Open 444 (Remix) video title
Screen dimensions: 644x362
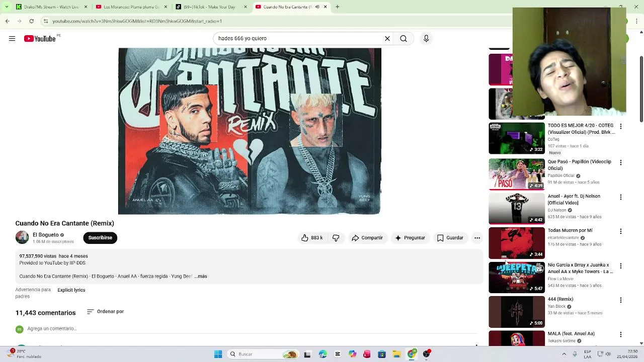pyautogui.click(x=560, y=299)
